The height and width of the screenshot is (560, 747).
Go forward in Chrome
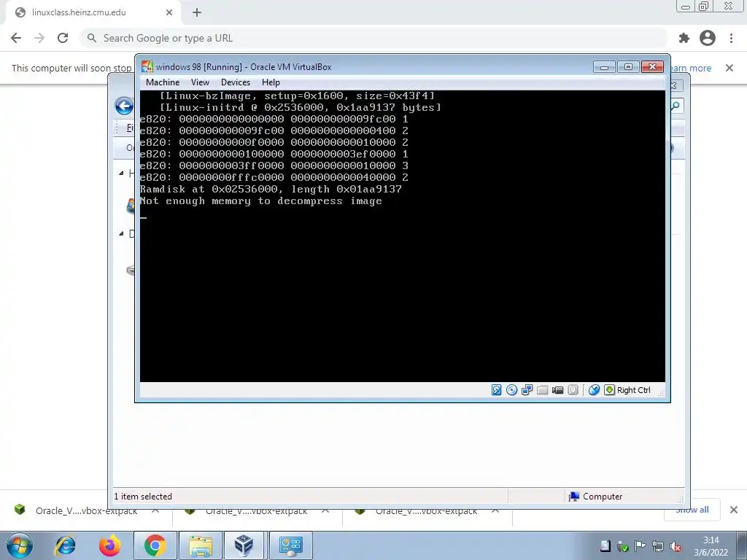pyautogui.click(x=39, y=38)
